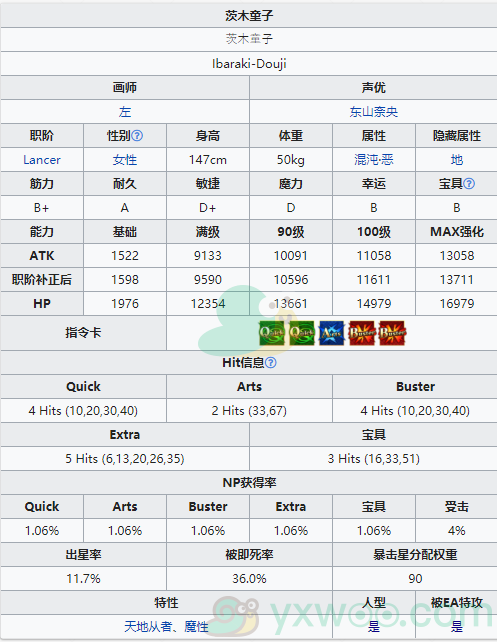Viewport: 497px width, 642px height.
Task: Select the base ATK value 1522
Action: click(x=125, y=255)
